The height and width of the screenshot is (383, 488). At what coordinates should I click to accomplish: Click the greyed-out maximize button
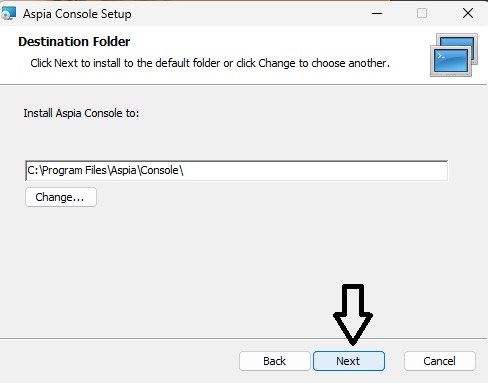pos(422,14)
